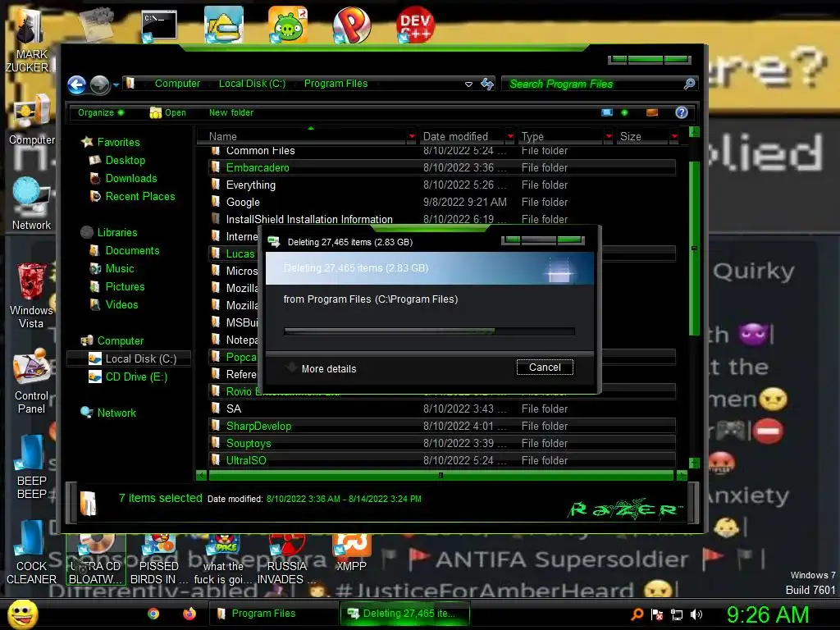Viewport: 840px width, 630px height.
Task: Open Help with the blue question mark icon
Action: 682,112
